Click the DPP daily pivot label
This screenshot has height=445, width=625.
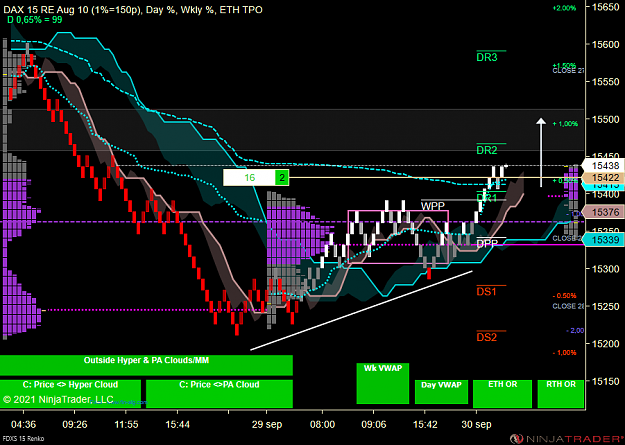(487, 244)
